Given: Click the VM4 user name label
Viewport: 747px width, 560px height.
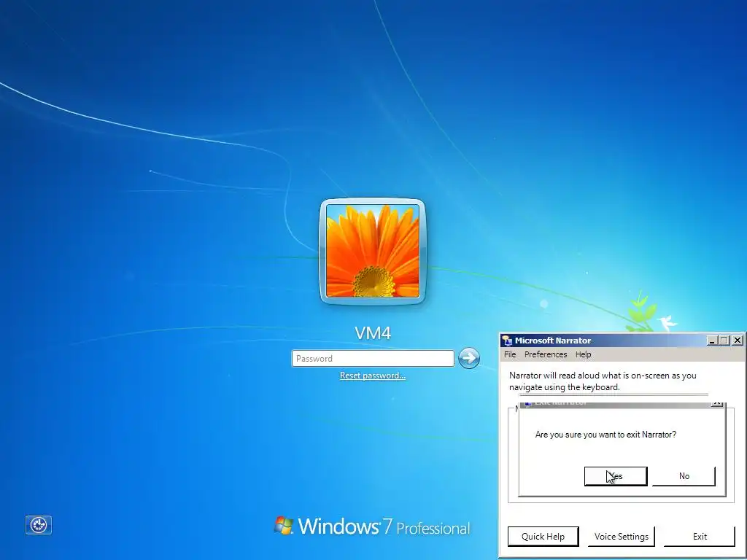Looking at the screenshot, I should pyautogui.click(x=373, y=332).
